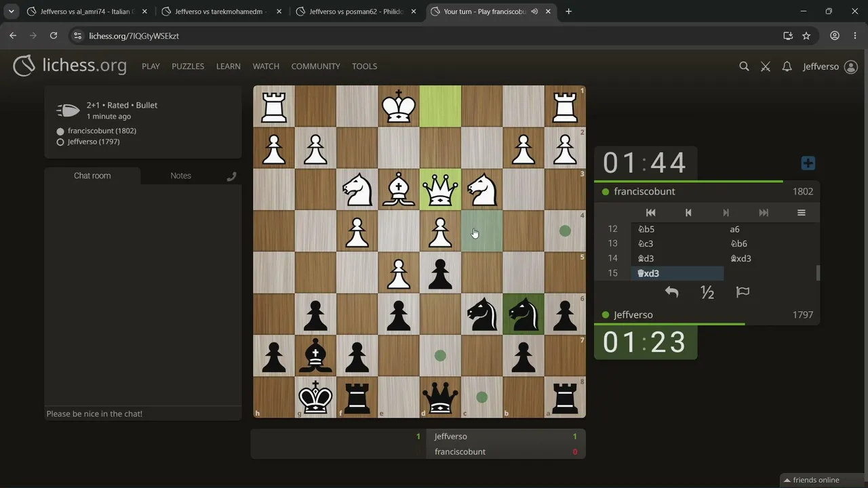The image size is (868, 488).
Task: Move knight to the a4 destination dot
Action: pyautogui.click(x=565, y=231)
